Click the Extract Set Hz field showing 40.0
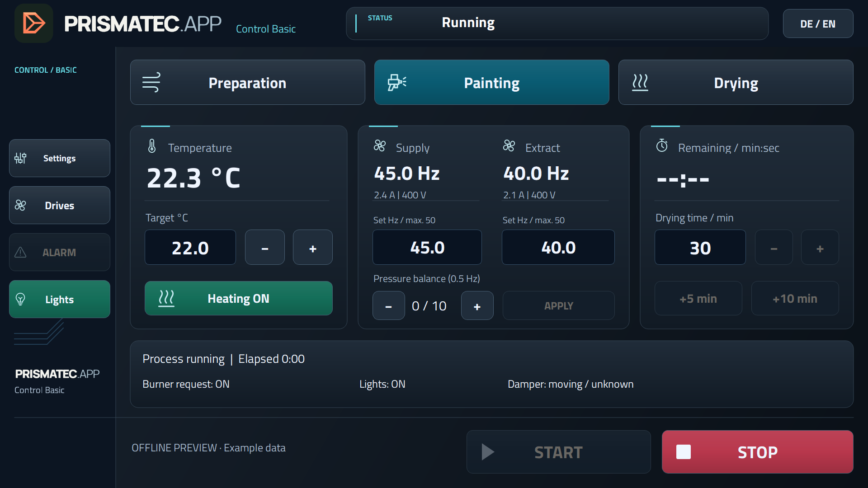The height and width of the screenshot is (488, 868). (x=558, y=247)
